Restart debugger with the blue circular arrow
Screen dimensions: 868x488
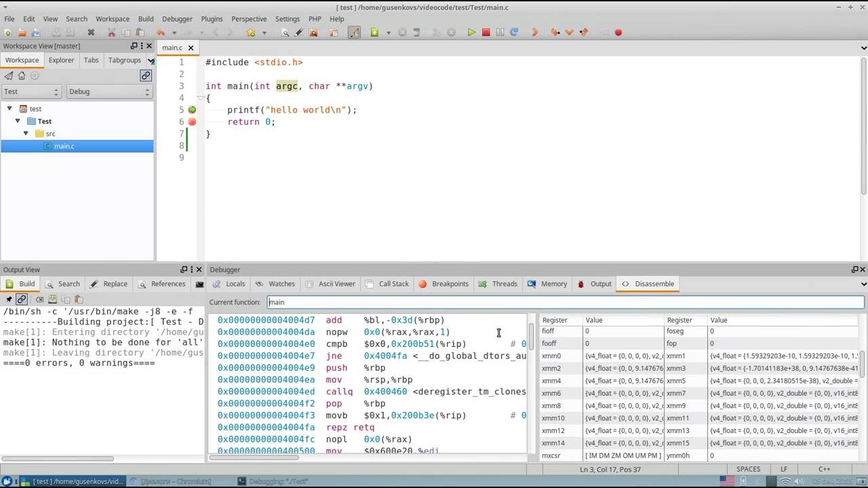514,33
